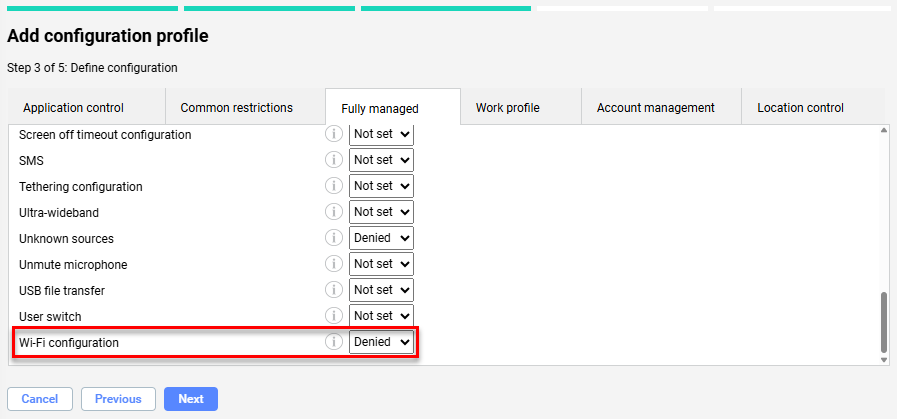
Task: Select the Location control tab
Action: (x=800, y=108)
